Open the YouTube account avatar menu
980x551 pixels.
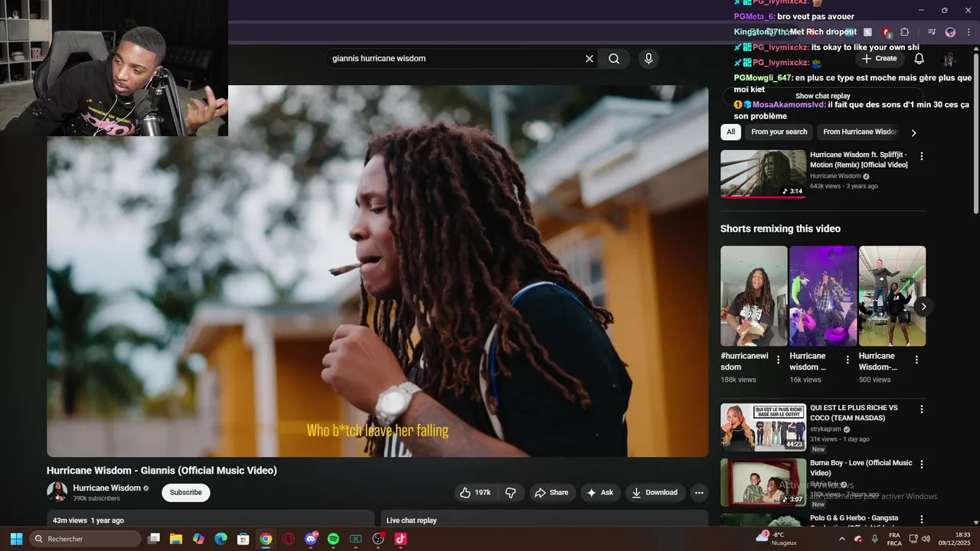point(949,59)
